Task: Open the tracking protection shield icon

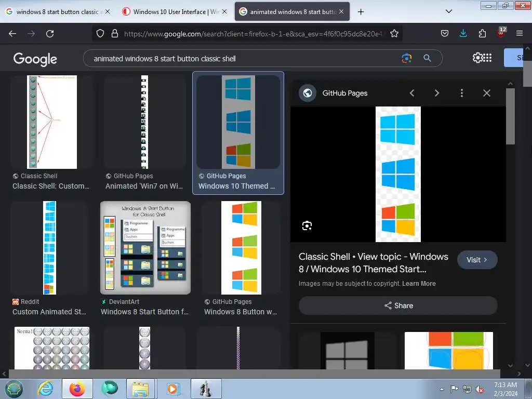Action: coord(100,33)
